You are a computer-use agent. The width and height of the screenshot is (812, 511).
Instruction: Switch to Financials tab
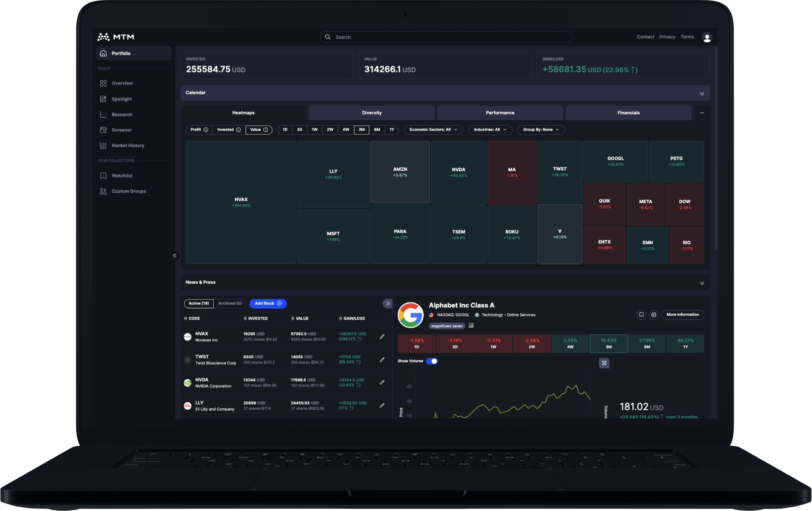coord(628,113)
